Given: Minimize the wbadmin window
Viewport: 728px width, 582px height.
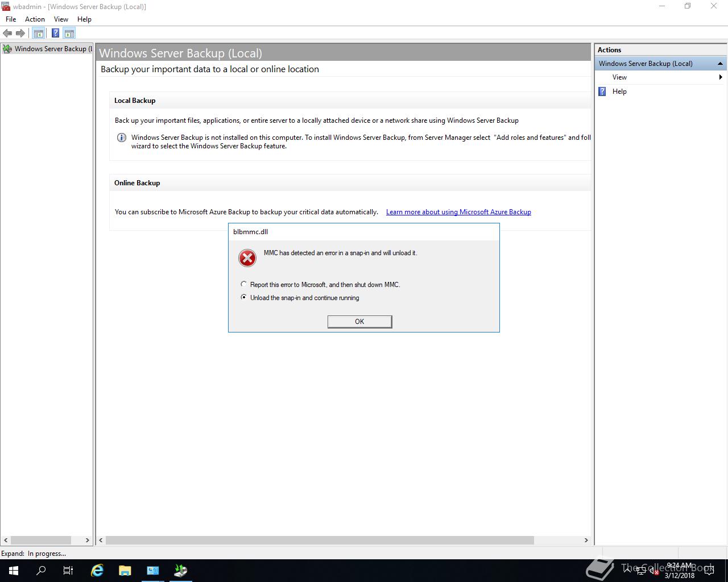Looking at the screenshot, I should 661,6.
